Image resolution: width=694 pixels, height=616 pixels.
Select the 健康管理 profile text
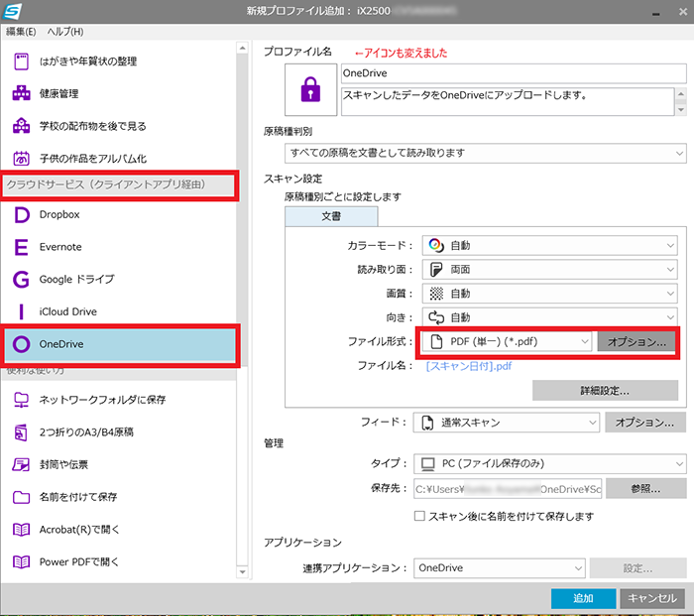point(58,93)
